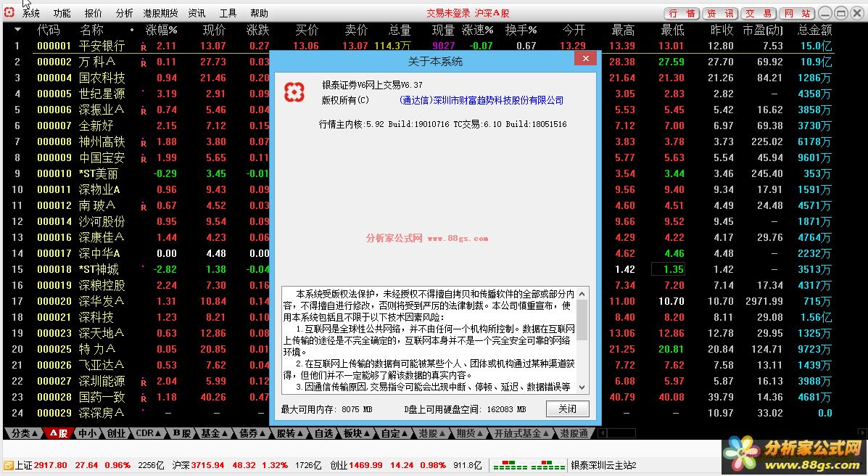Viewport: 868px width, 476px height.
Task: Click the R marker beside 万科A
Action: pos(144,63)
